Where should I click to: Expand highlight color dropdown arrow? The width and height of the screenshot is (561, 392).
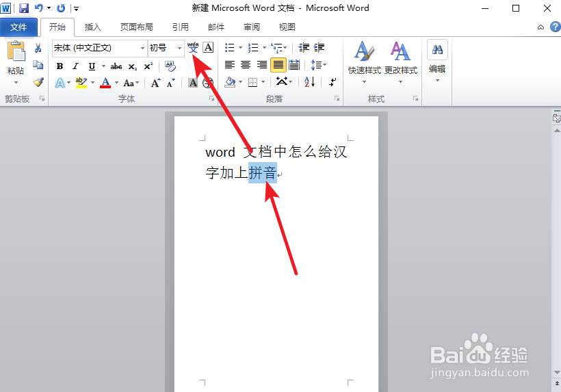(92, 83)
